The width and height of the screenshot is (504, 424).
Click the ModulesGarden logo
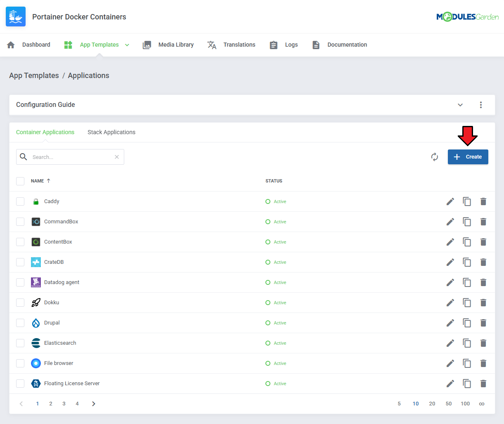coord(467,17)
